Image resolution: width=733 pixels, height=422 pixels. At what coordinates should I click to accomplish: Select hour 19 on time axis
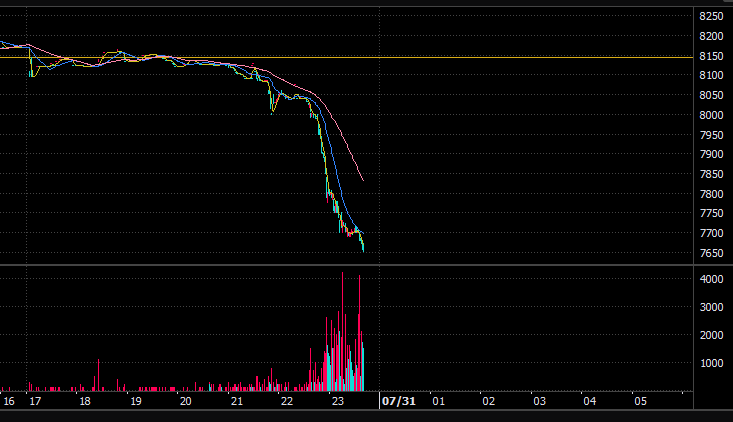pos(136,401)
